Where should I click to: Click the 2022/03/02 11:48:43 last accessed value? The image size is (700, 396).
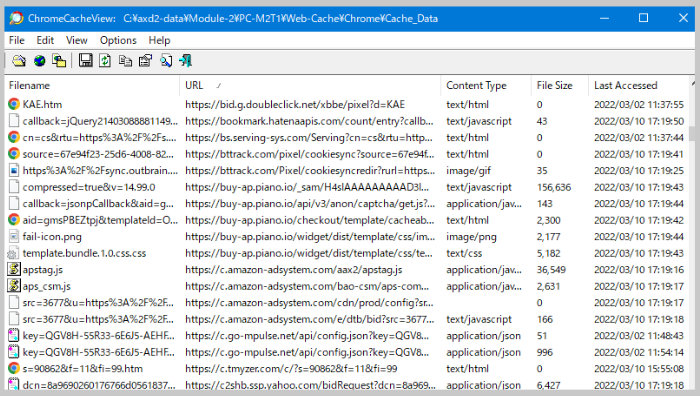(x=638, y=335)
